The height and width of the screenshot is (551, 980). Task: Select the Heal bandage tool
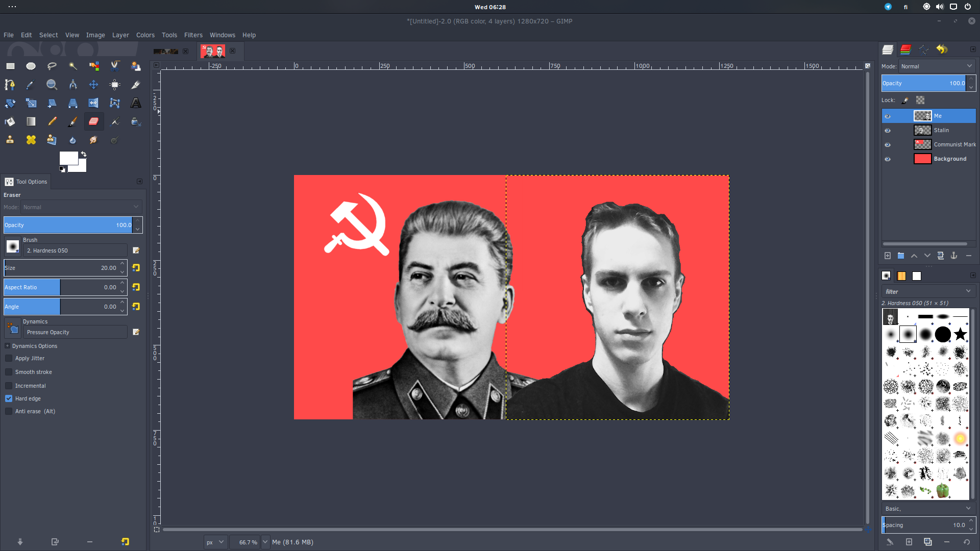31,140
